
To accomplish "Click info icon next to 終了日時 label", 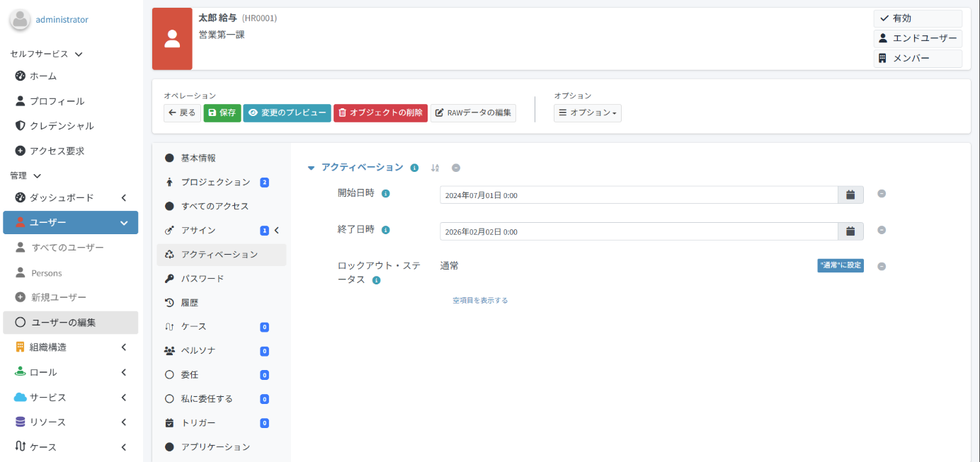I will pyautogui.click(x=386, y=230).
